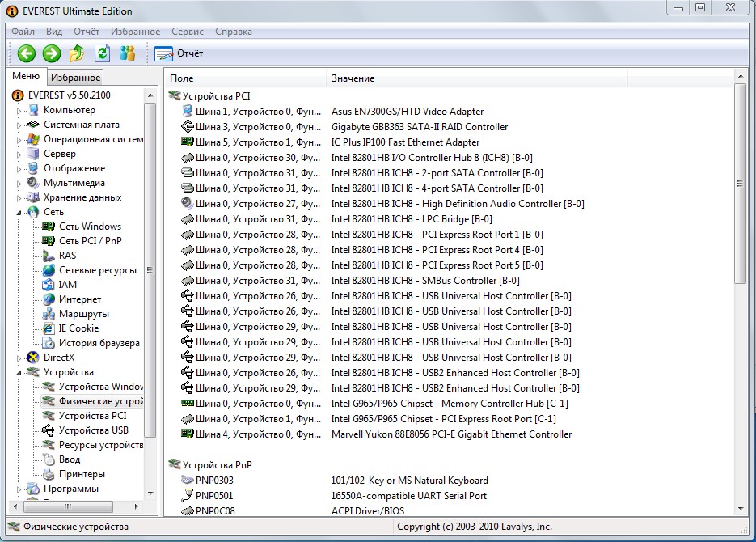Click the Значение column header
This screenshot has height=542, width=756.
pos(476,78)
